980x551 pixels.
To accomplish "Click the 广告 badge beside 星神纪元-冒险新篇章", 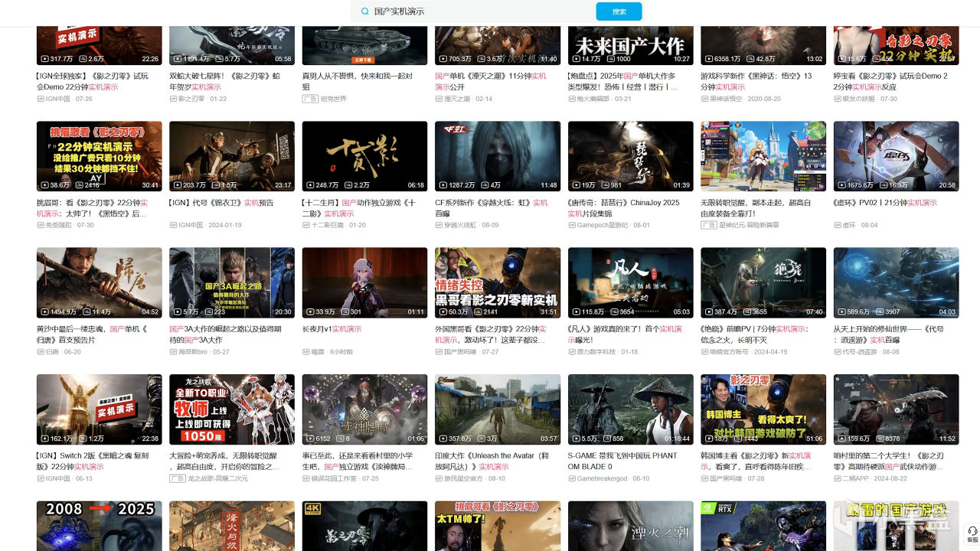I will [x=708, y=225].
